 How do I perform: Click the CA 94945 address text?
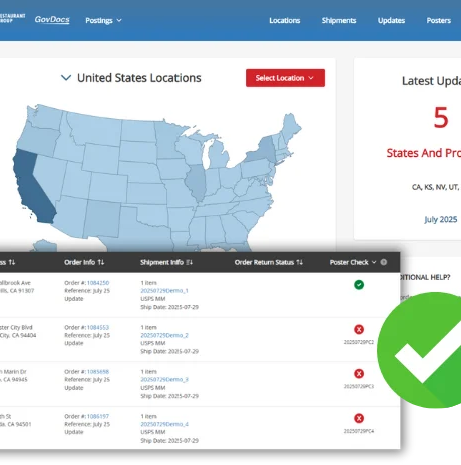pos(14,380)
